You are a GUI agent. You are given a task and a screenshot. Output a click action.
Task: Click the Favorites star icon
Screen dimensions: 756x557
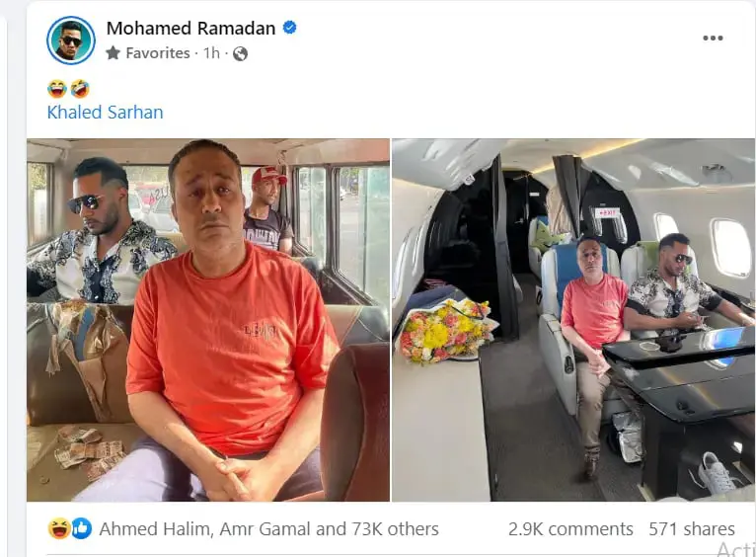click(x=113, y=53)
